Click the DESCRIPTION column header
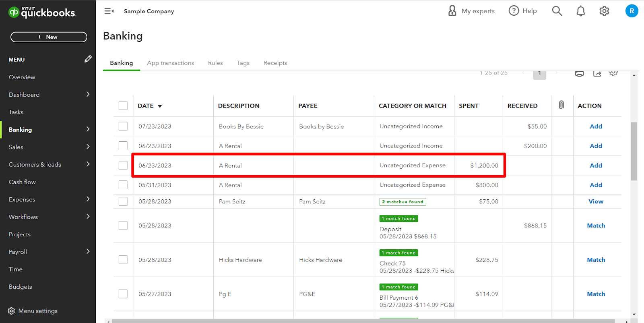Image resolution: width=644 pixels, height=323 pixels. pyautogui.click(x=239, y=106)
